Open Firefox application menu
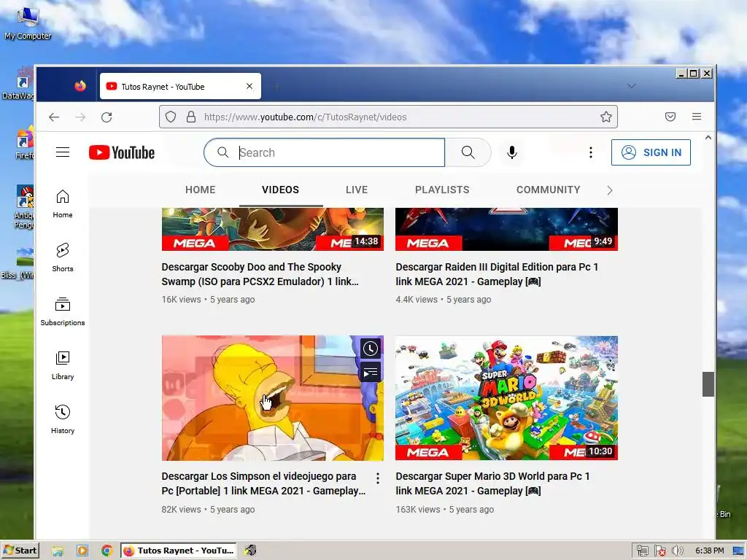The image size is (747, 560). tap(697, 117)
